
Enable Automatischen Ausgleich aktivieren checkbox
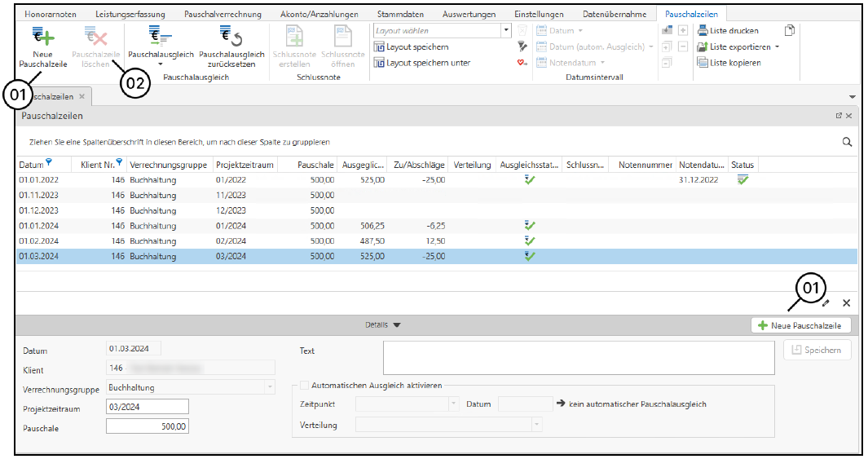[x=305, y=386]
